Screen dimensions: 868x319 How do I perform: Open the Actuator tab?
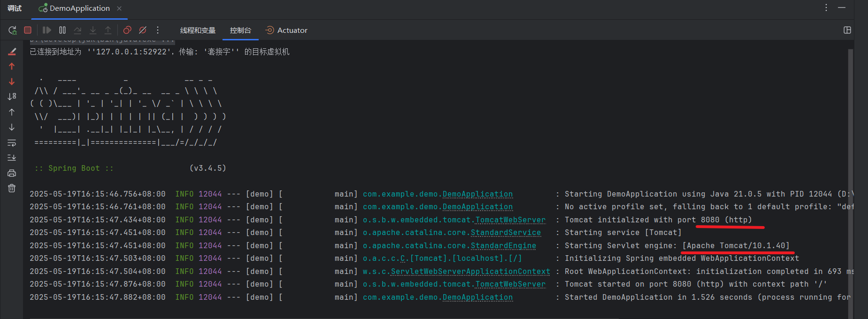(286, 30)
